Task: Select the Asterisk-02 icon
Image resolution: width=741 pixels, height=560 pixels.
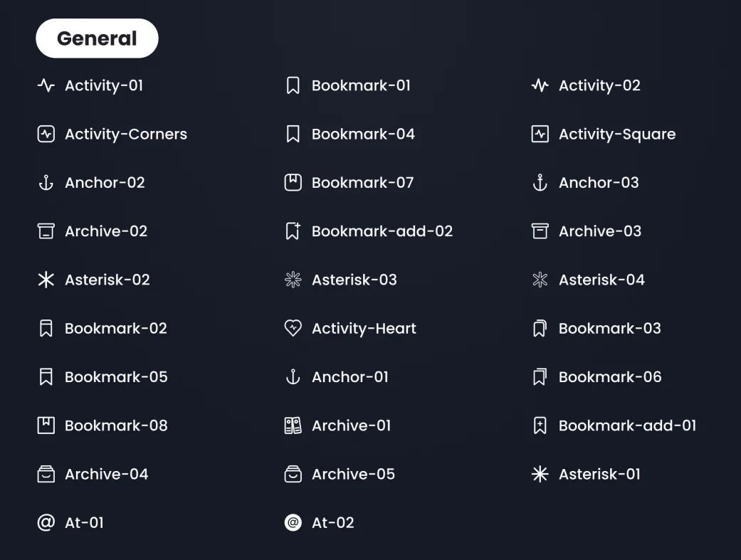Action: (46, 280)
